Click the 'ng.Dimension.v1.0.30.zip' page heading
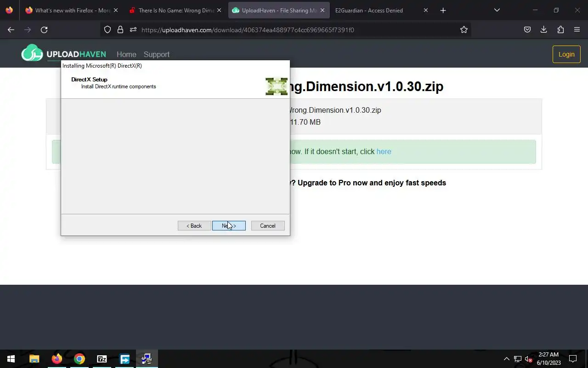Image resolution: width=588 pixels, height=368 pixels. click(367, 86)
